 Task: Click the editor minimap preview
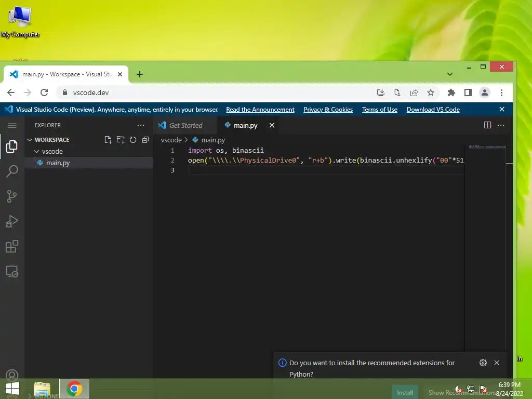487,147
